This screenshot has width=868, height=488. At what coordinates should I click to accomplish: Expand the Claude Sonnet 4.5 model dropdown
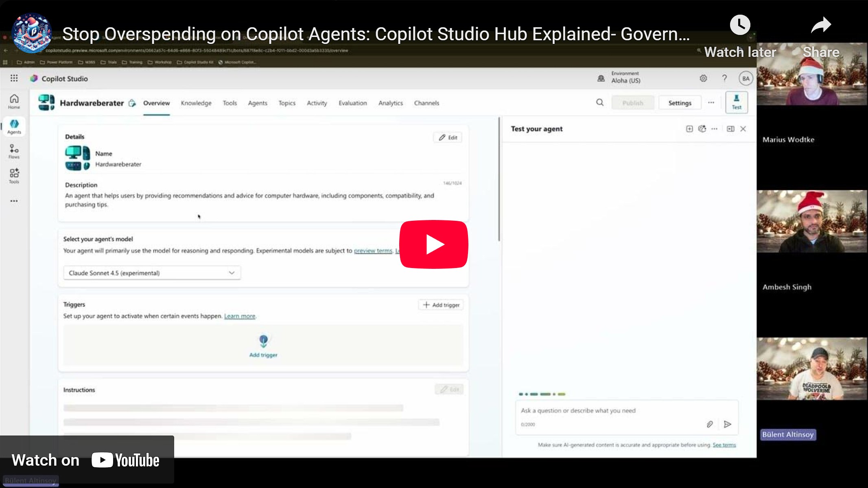pos(152,273)
